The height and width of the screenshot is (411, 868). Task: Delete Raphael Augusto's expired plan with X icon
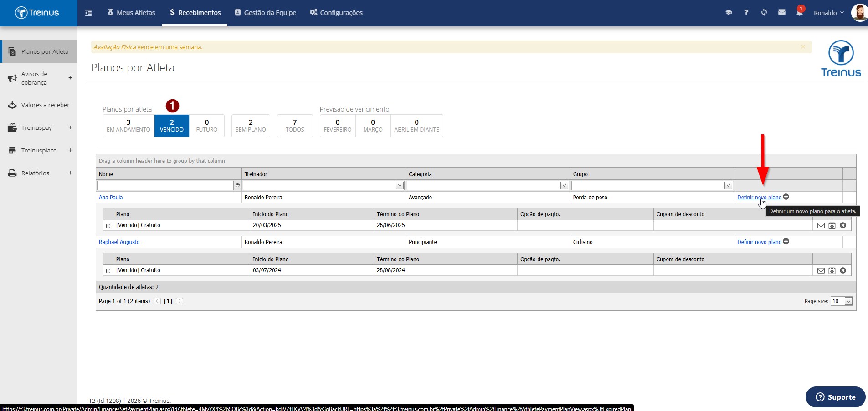pos(843,270)
